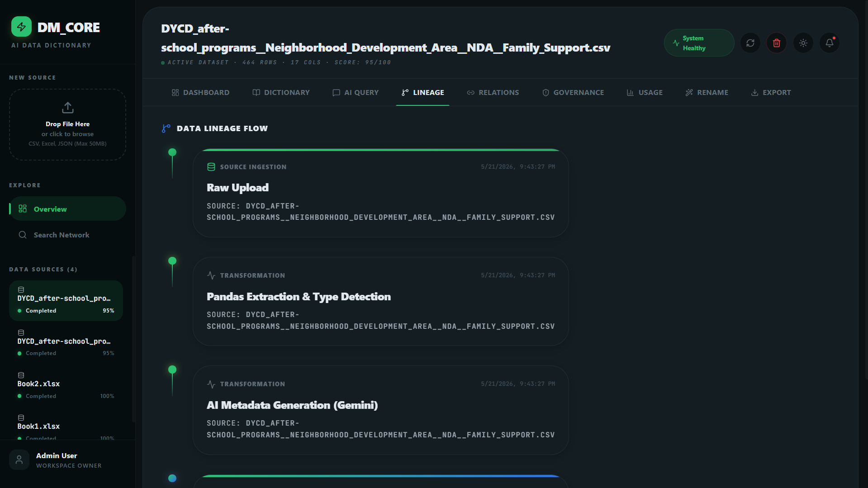Screen dimensions: 868x488
Task: Click the sidebar data sources scrollbar
Action: (133, 339)
